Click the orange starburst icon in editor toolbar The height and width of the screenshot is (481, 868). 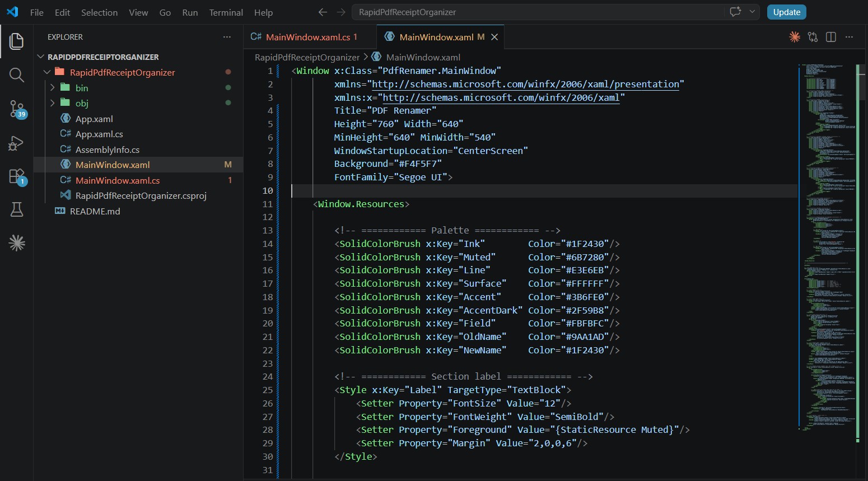pyautogui.click(x=795, y=37)
